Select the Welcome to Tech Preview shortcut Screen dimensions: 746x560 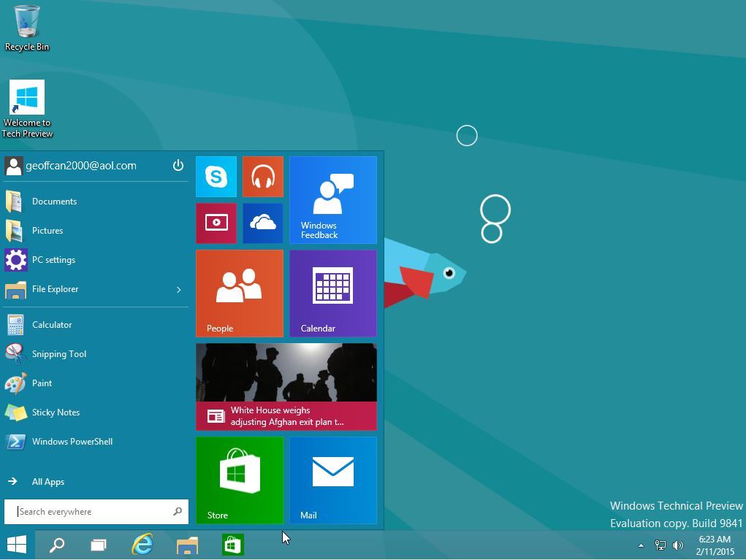click(26, 109)
